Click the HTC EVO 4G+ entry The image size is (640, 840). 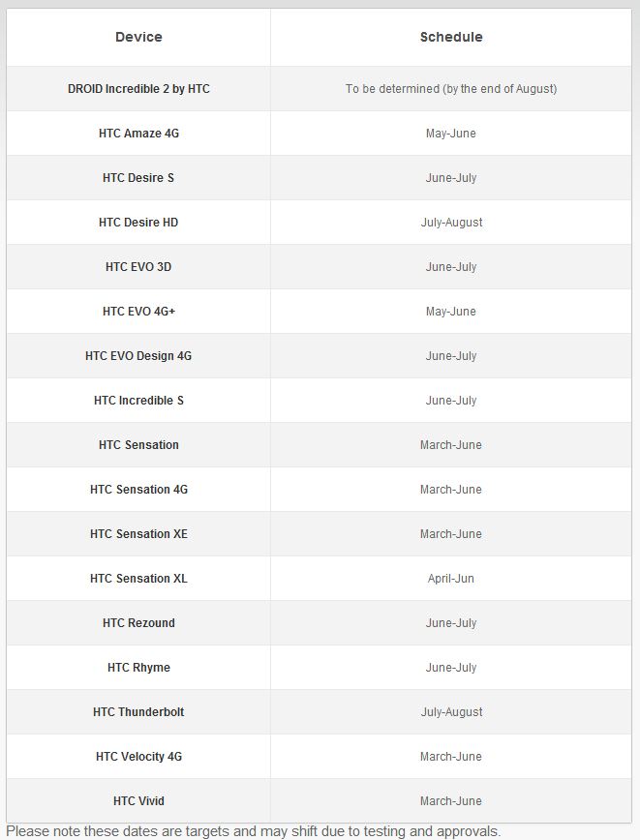tap(138, 312)
